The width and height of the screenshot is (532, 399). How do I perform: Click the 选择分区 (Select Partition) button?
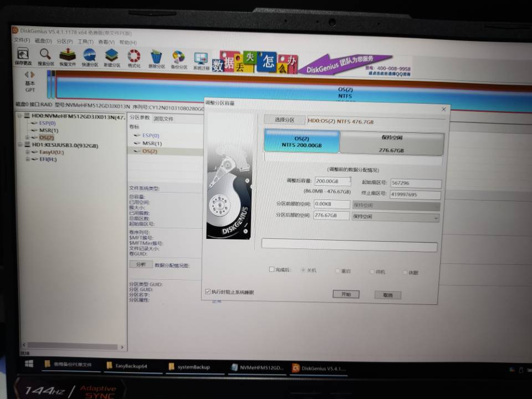pyautogui.click(x=284, y=120)
